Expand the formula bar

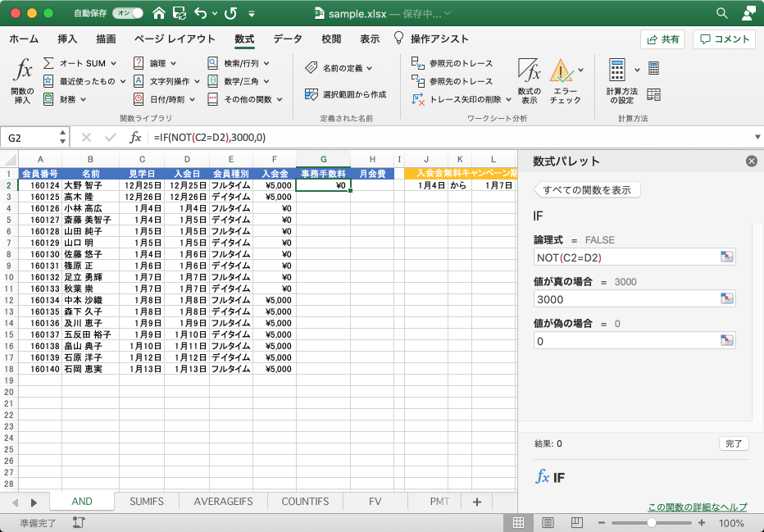coord(757,138)
